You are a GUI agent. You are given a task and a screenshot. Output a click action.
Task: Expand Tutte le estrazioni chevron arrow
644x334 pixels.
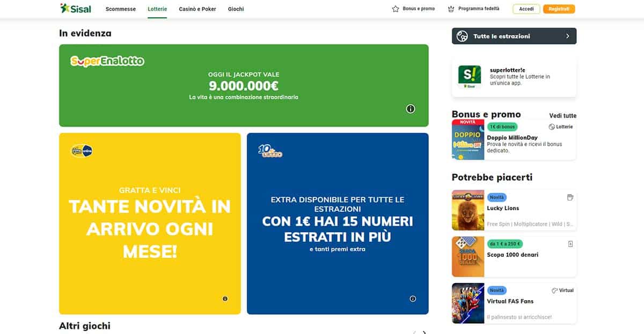click(x=568, y=36)
